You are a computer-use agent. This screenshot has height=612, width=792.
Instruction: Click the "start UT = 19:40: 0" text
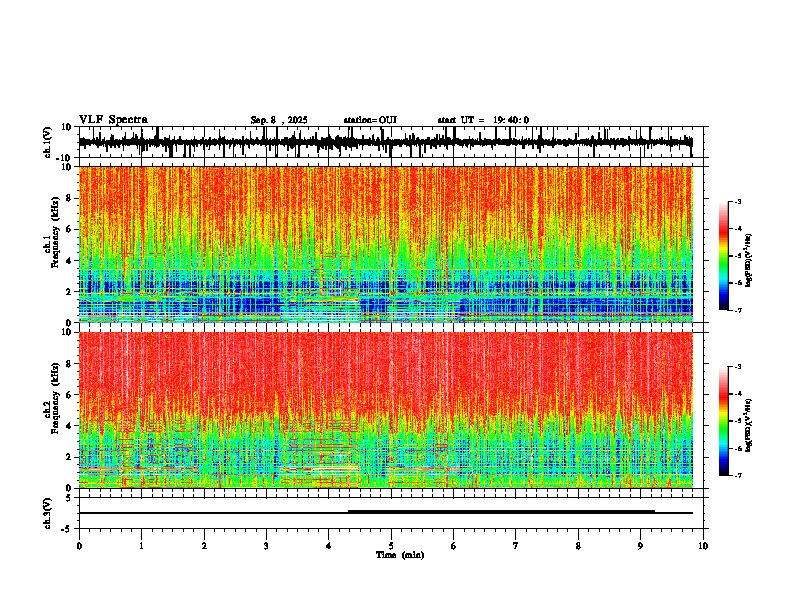click(x=483, y=120)
